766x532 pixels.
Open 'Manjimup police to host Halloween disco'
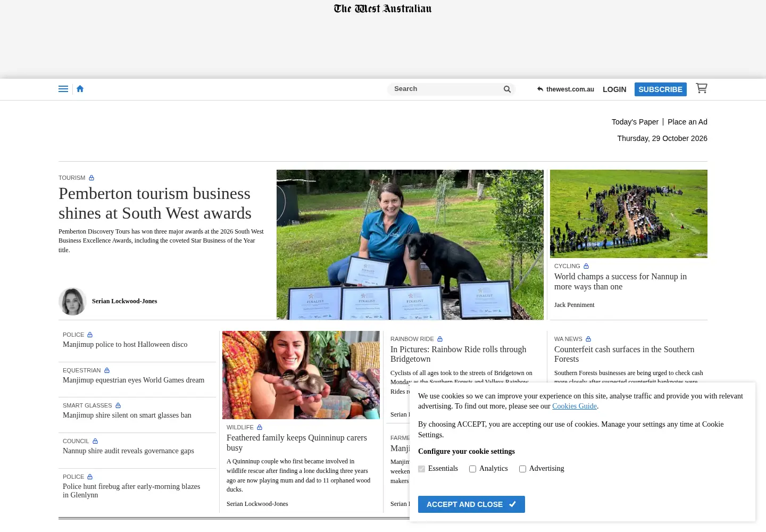[125, 344]
